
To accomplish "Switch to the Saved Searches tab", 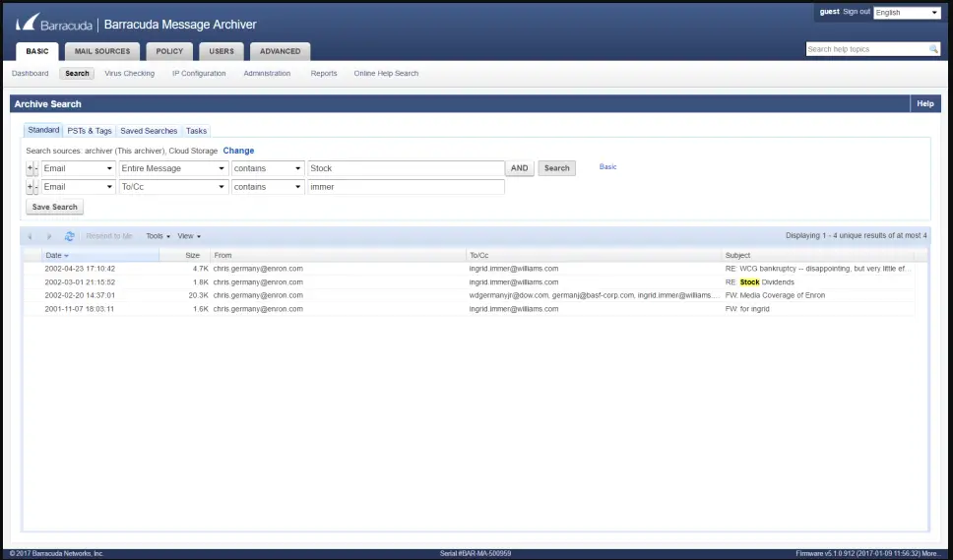I will click(149, 131).
